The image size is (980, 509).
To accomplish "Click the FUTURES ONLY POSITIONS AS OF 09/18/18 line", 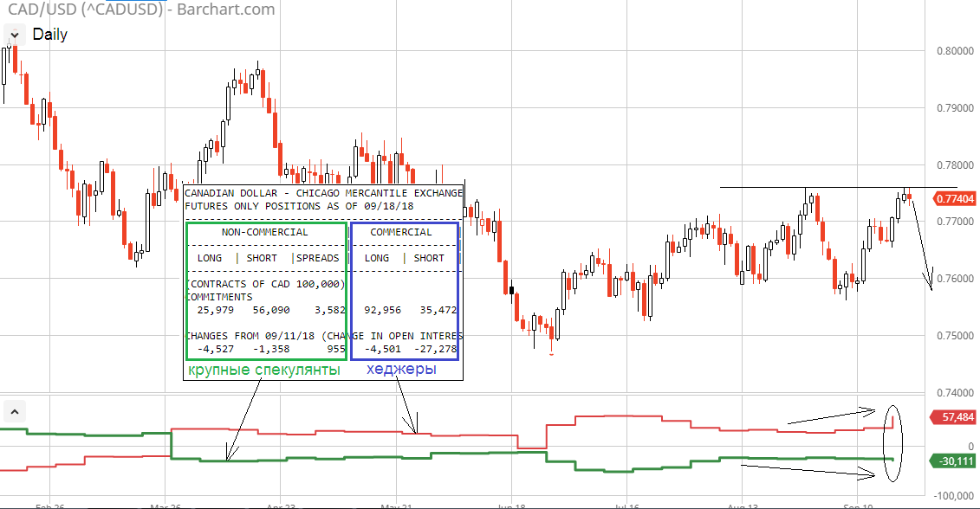I will (299, 206).
